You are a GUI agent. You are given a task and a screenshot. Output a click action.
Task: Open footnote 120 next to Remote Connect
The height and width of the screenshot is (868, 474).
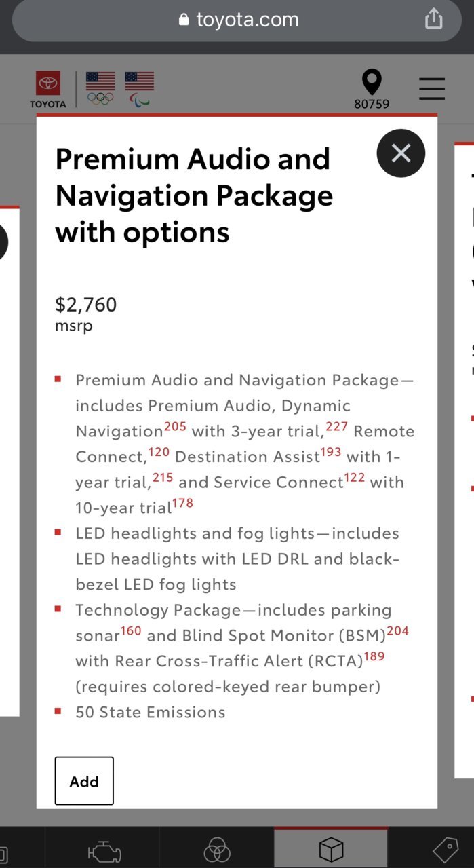tap(159, 452)
